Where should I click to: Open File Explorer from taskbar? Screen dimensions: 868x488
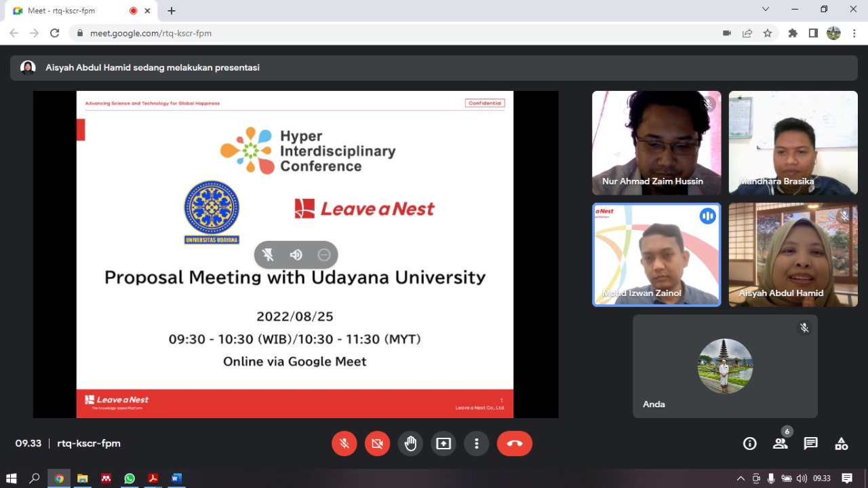[x=83, y=478]
